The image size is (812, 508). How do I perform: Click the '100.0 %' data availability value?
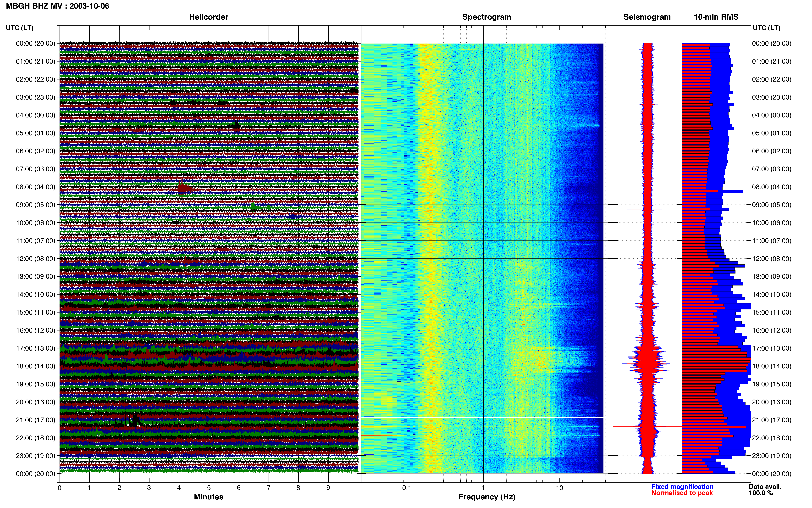click(761, 493)
